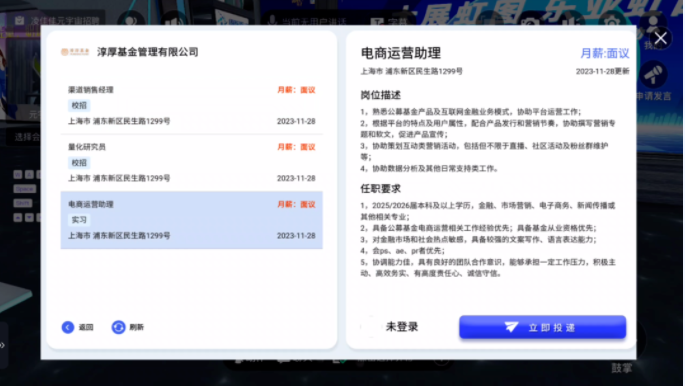Click the microphone icon beside 当前无用户讲话

[x=272, y=21]
